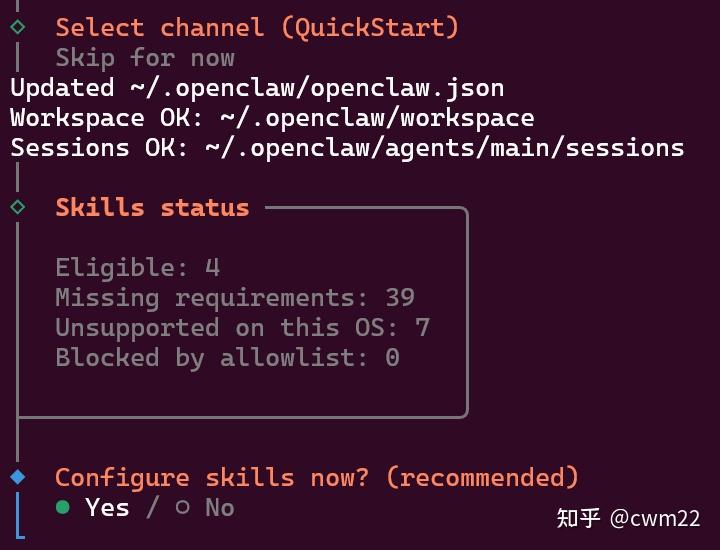The height and width of the screenshot is (550, 720).
Task: Click the ~/.openclaw/openclaw.json path
Action: click(x=317, y=88)
